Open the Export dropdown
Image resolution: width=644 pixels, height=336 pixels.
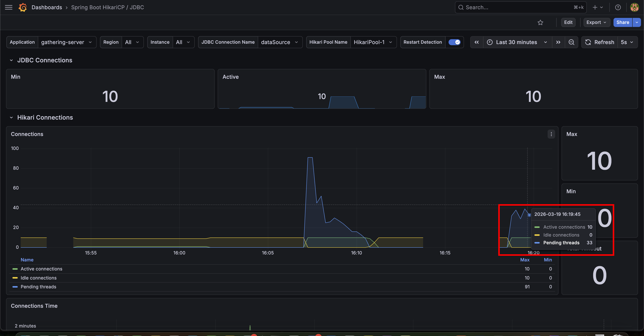[597, 22]
